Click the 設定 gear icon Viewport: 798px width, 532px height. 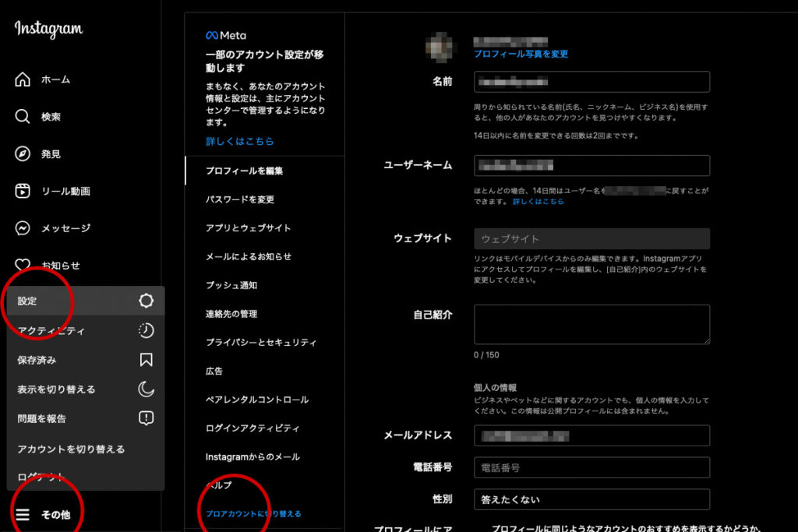tap(146, 301)
